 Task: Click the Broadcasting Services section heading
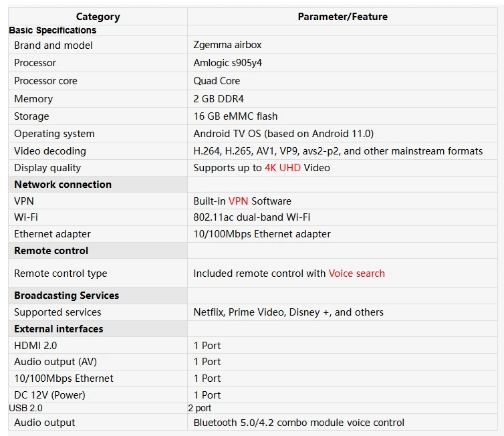click(x=66, y=296)
